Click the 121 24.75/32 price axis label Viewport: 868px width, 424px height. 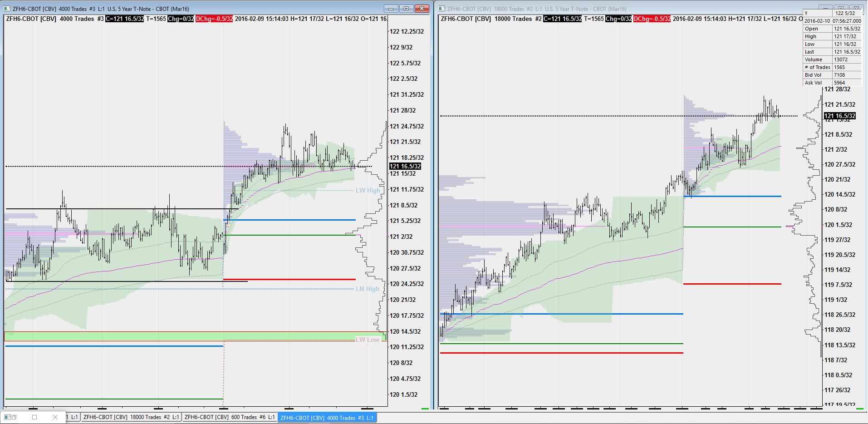point(407,126)
